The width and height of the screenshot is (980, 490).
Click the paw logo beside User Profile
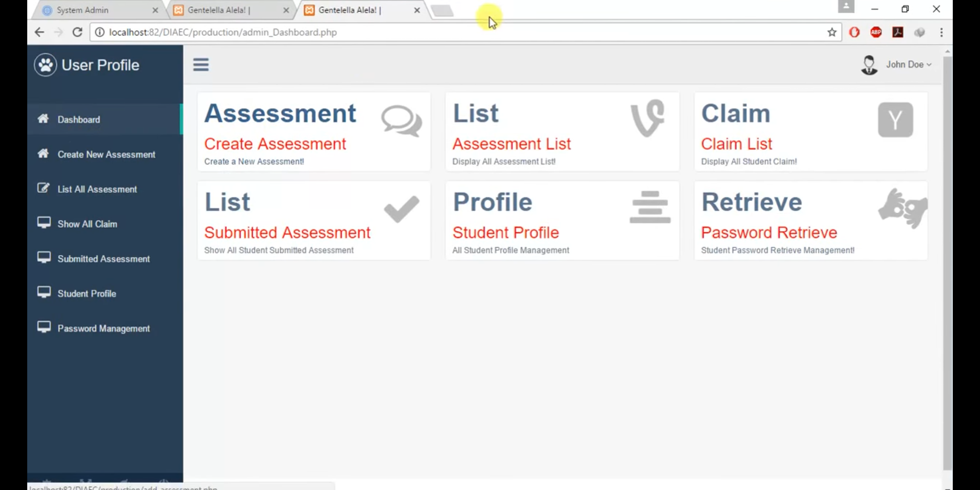[45, 65]
